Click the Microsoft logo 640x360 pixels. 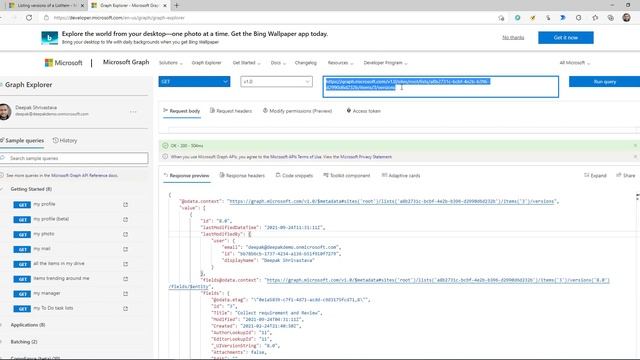point(63,62)
